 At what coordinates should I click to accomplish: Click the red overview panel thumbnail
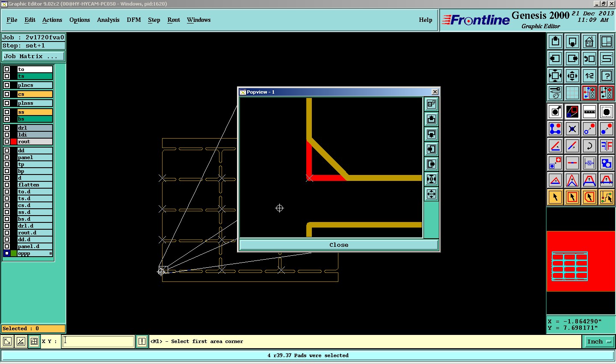[581, 261]
